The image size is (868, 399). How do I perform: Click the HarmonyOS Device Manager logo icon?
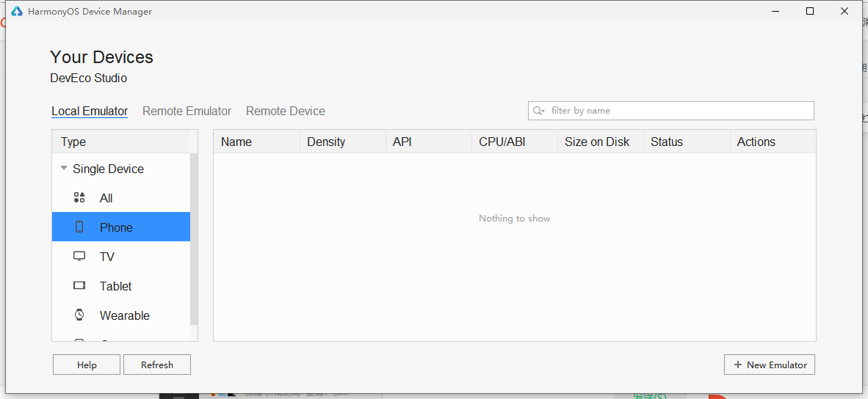click(17, 11)
